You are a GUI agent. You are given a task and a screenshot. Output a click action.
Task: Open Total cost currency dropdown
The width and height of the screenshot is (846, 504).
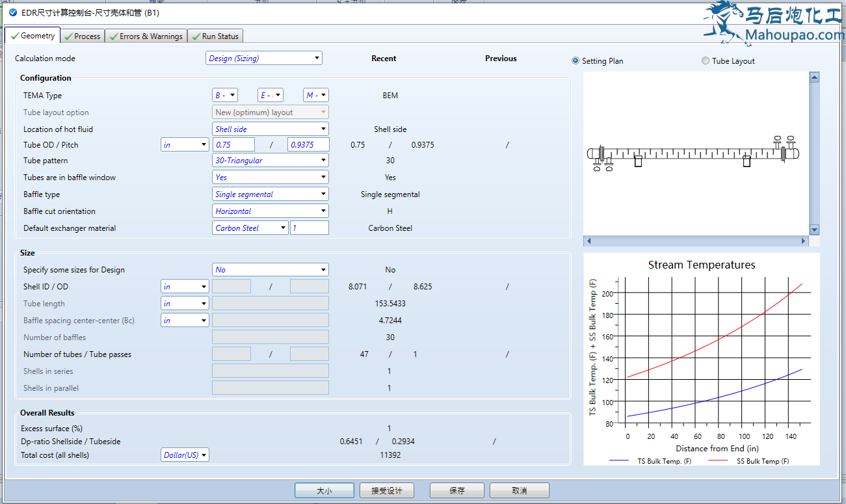click(185, 455)
